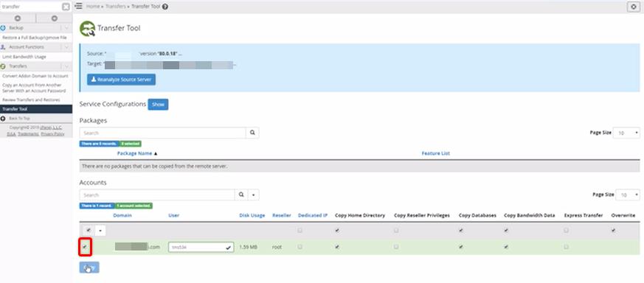Go to Home in the breadcrumb
The height and width of the screenshot is (283, 644).
tap(92, 7)
